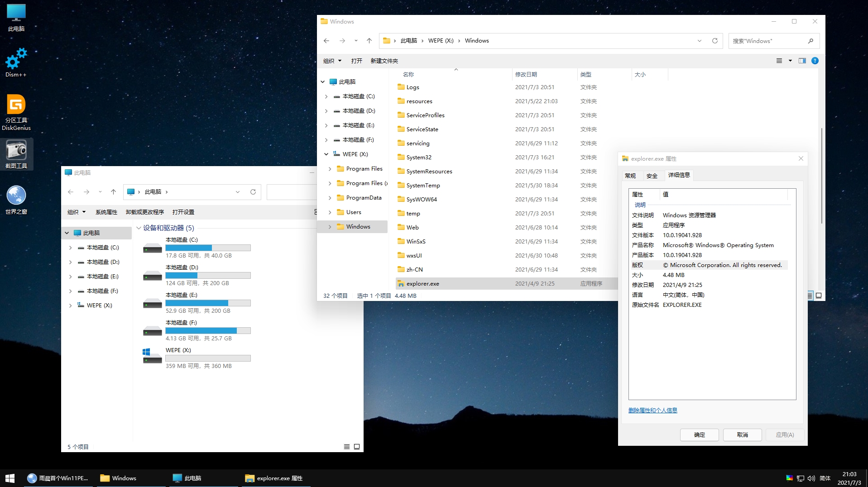
Task: Click the volume icon in system tray
Action: (811, 478)
